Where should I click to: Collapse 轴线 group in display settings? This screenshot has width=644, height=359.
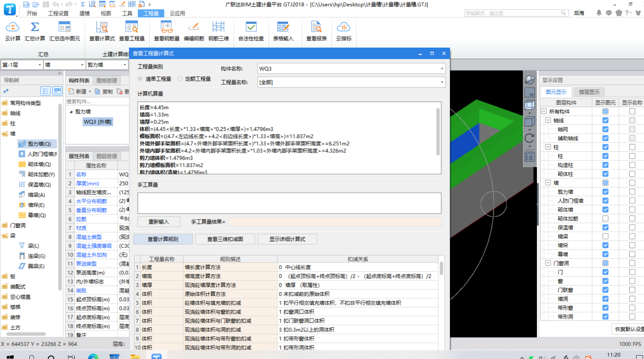[x=548, y=120]
